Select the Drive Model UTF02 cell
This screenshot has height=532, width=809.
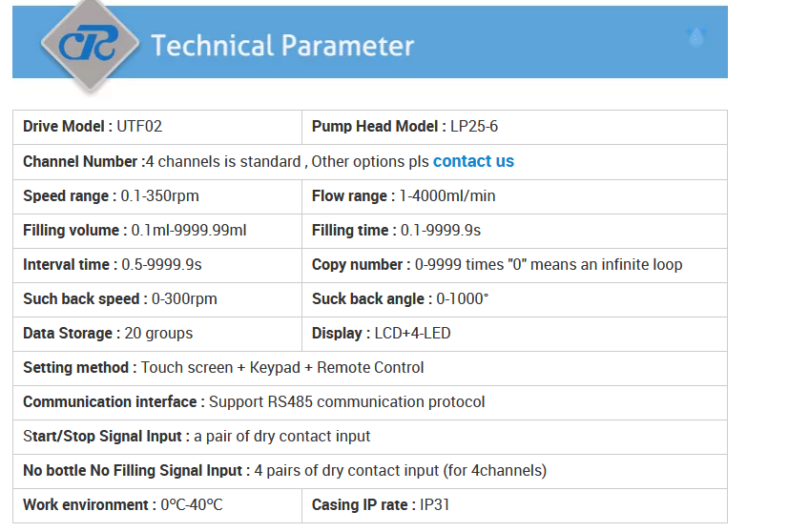pyautogui.click(x=157, y=127)
